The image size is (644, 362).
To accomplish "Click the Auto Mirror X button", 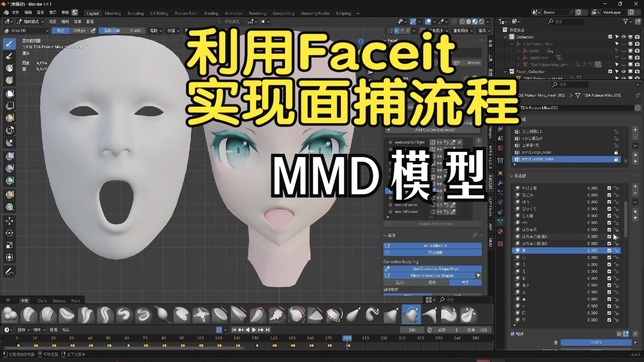I will point(433,246).
